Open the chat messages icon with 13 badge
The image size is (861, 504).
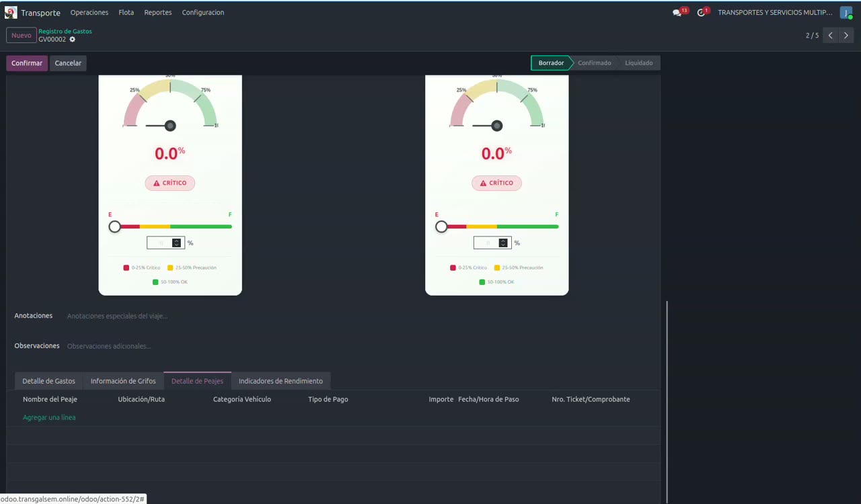(677, 13)
